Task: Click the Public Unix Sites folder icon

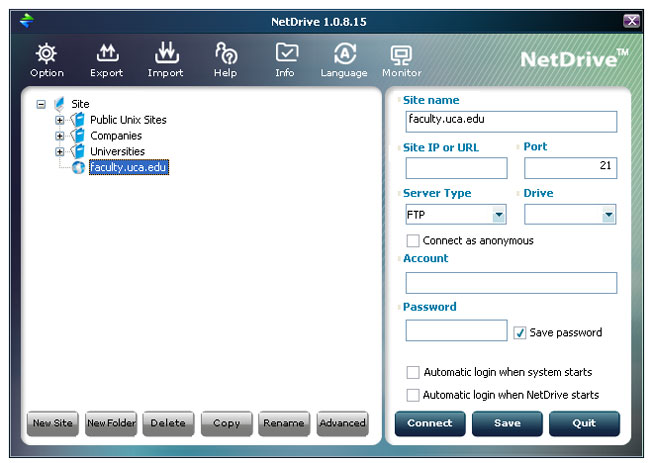Action: tap(78, 120)
